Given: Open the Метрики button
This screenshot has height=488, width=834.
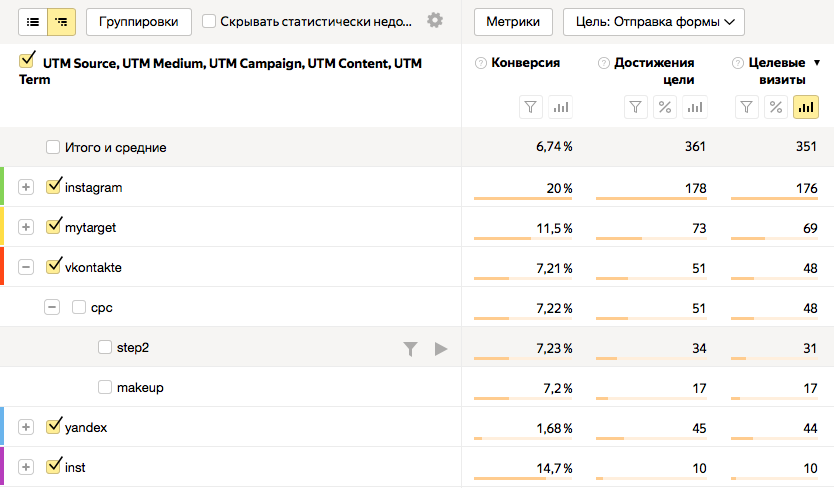Looking at the screenshot, I should coord(512,21).
